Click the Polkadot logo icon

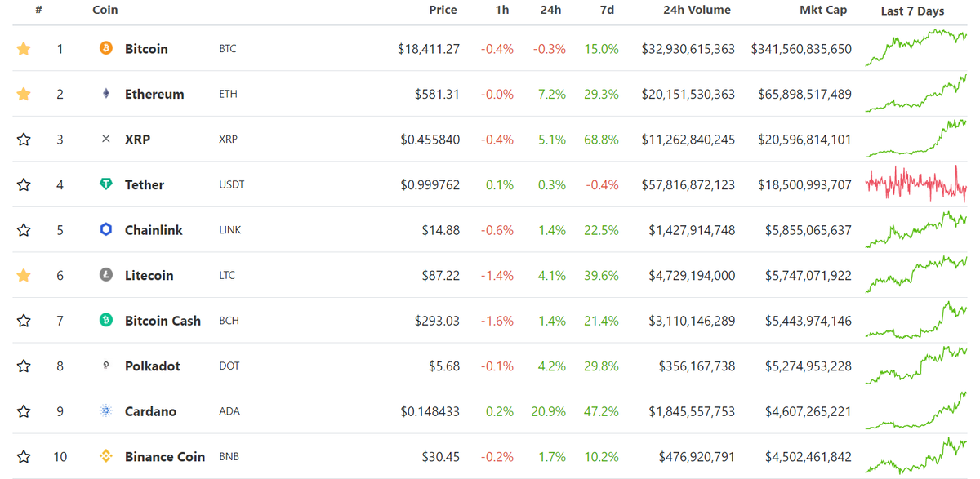pyautogui.click(x=106, y=366)
